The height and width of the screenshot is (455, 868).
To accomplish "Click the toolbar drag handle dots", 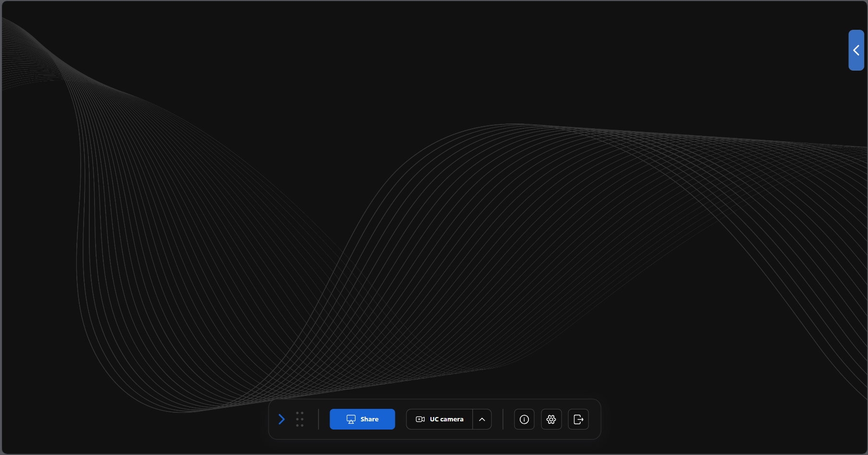I will click(x=300, y=419).
